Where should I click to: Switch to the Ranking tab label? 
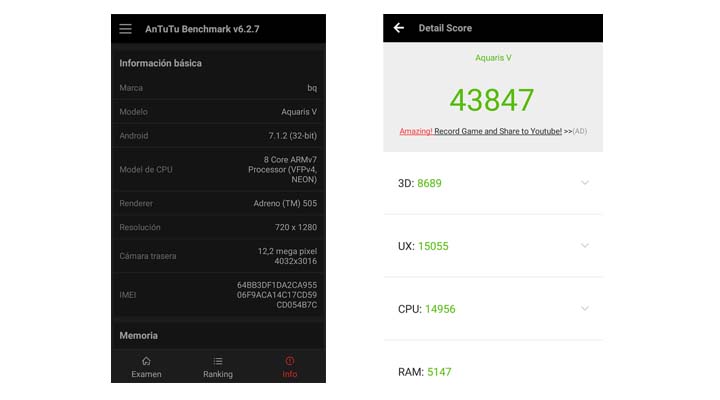[x=218, y=374]
